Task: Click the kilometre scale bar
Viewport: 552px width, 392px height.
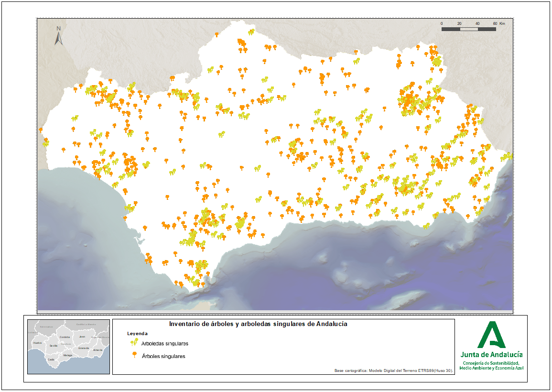Action: [x=468, y=29]
